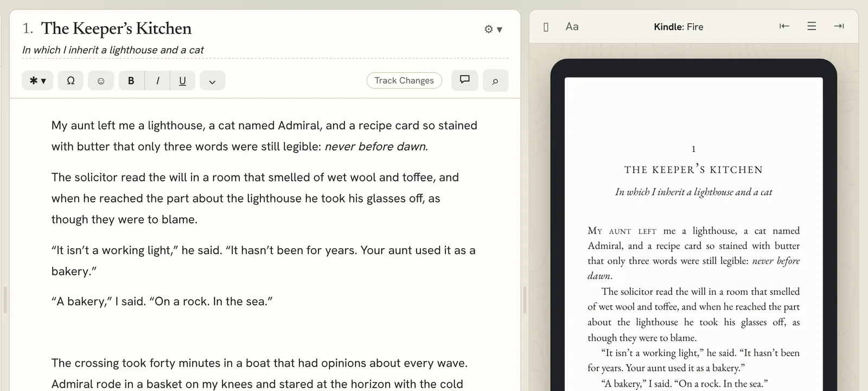This screenshot has height=391, width=868.
Task: Apply bold formatting
Action: pos(131,80)
